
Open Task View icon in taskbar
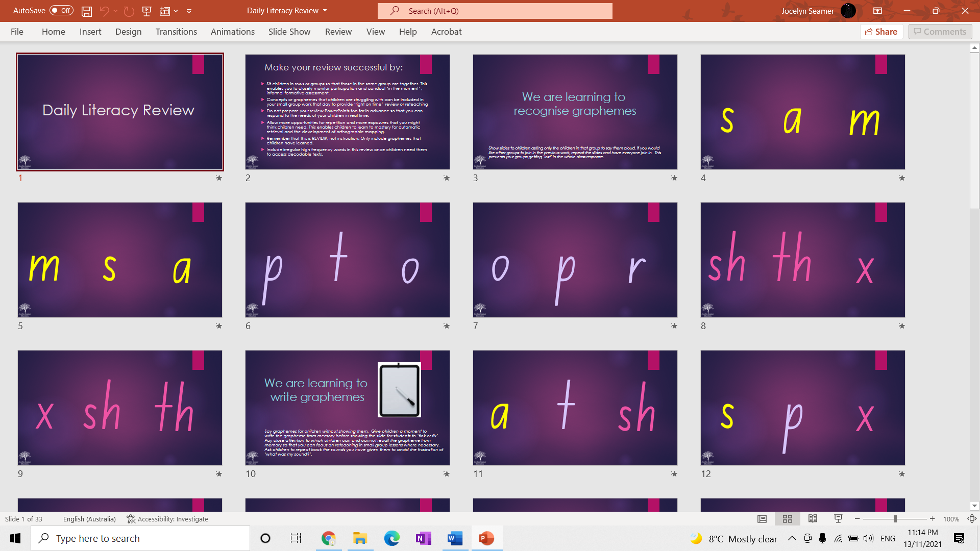[296, 538]
